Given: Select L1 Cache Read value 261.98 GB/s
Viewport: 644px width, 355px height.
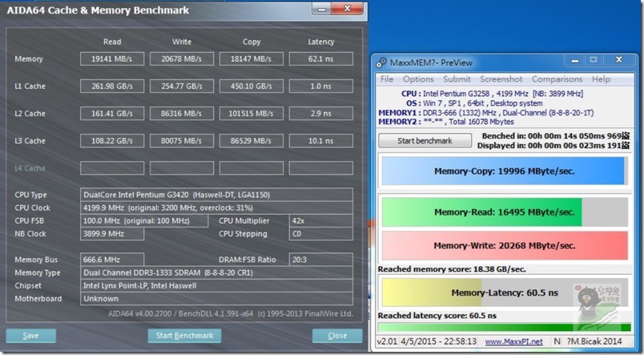Looking at the screenshot, I should (x=112, y=86).
